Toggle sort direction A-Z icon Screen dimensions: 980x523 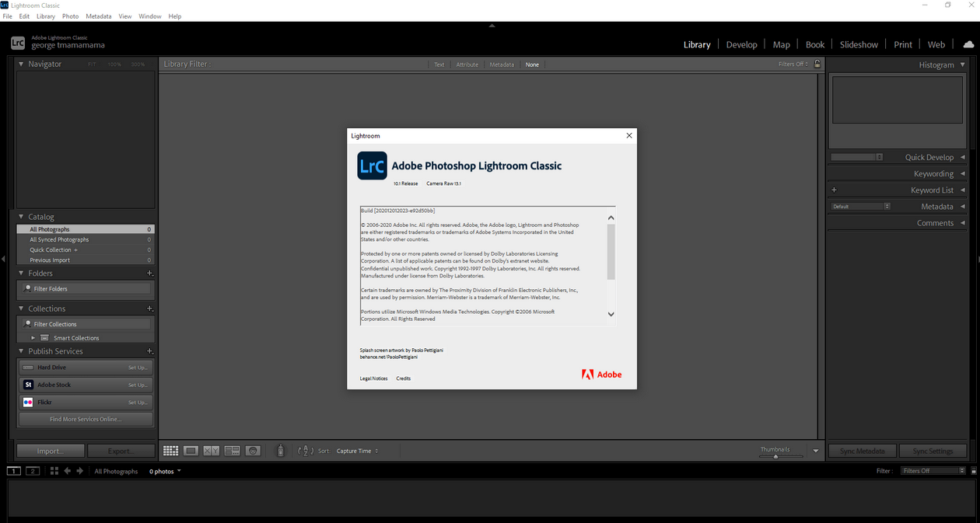coord(306,451)
